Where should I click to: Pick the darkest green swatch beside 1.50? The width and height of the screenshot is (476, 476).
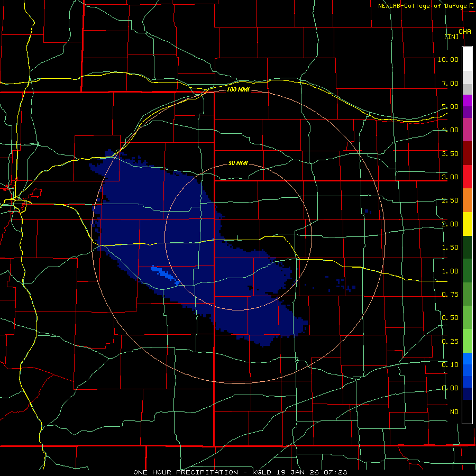pyautogui.click(x=467, y=248)
